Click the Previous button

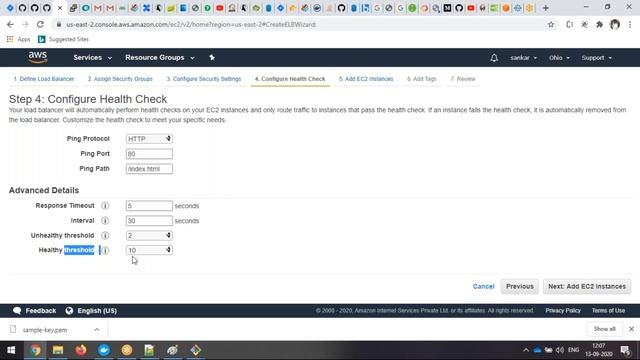520,287
